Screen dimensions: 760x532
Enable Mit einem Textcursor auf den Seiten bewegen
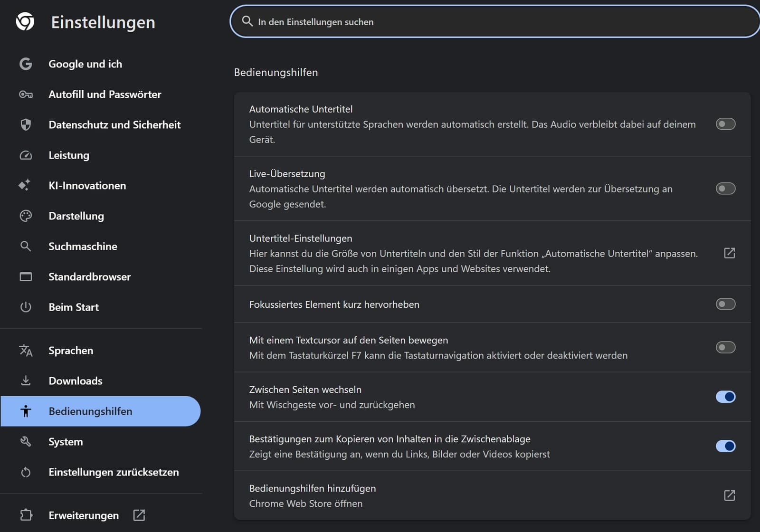click(725, 347)
